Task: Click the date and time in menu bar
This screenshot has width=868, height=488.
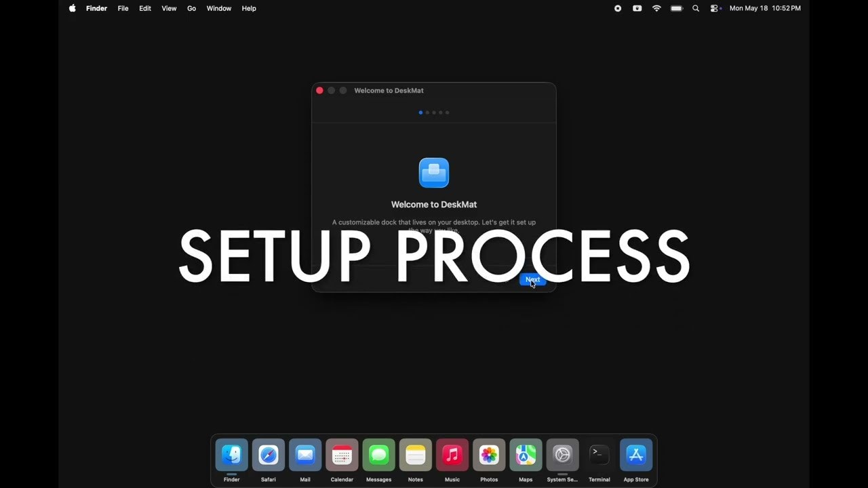Action: [x=765, y=8]
